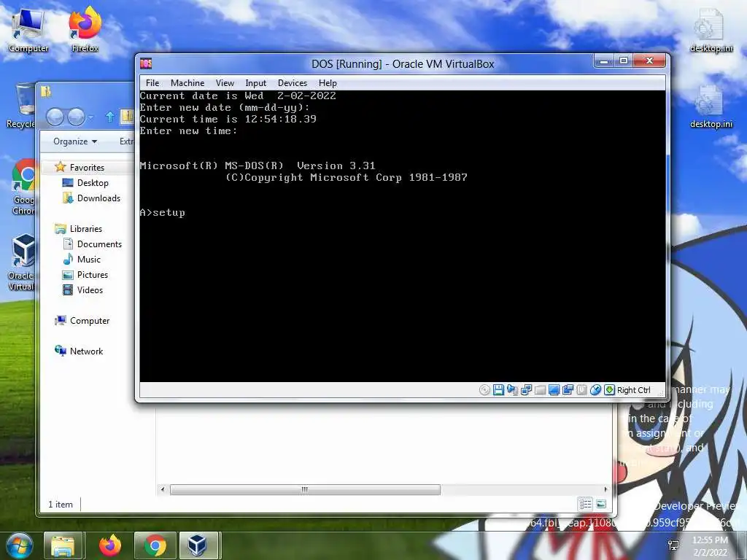Image resolution: width=747 pixels, height=560 pixels.
Task: Click Chrome on the taskbar
Action: click(x=155, y=545)
